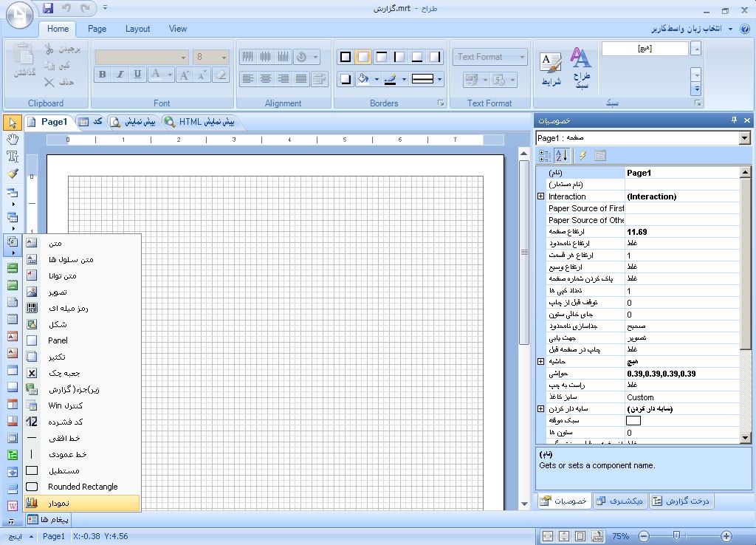Viewport: 756px width, 545px height.
Task: Open the fill color bucket
Action: click(x=363, y=78)
